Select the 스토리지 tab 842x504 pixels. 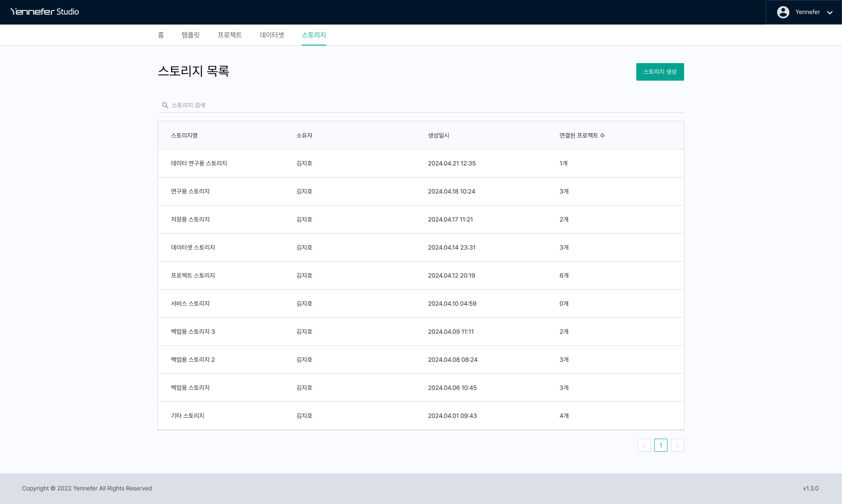tap(314, 35)
